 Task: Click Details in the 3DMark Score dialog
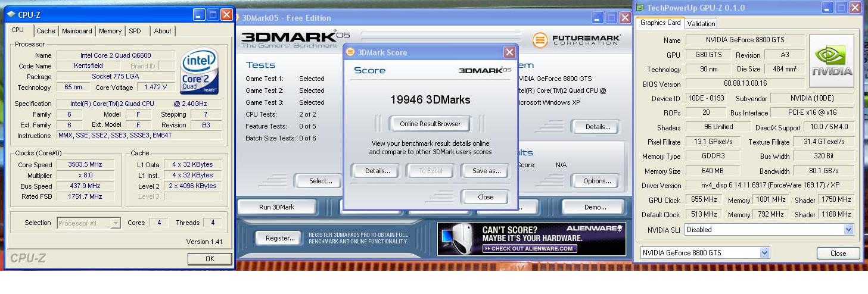click(377, 171)
